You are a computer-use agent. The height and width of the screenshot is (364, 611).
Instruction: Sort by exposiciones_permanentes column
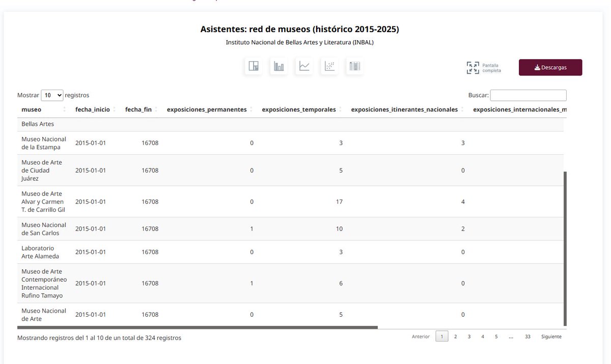click(210, 109)
